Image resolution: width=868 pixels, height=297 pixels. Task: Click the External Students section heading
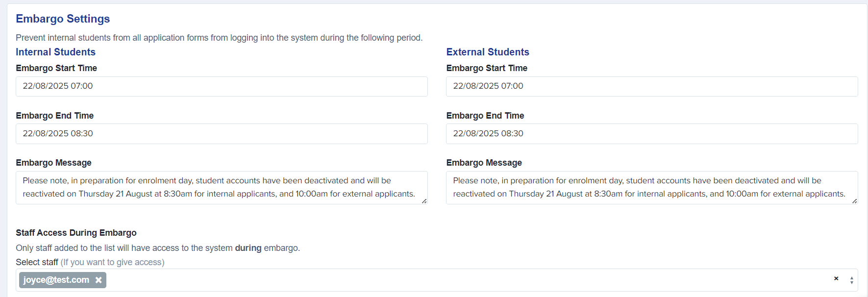[x=488, y=52]
